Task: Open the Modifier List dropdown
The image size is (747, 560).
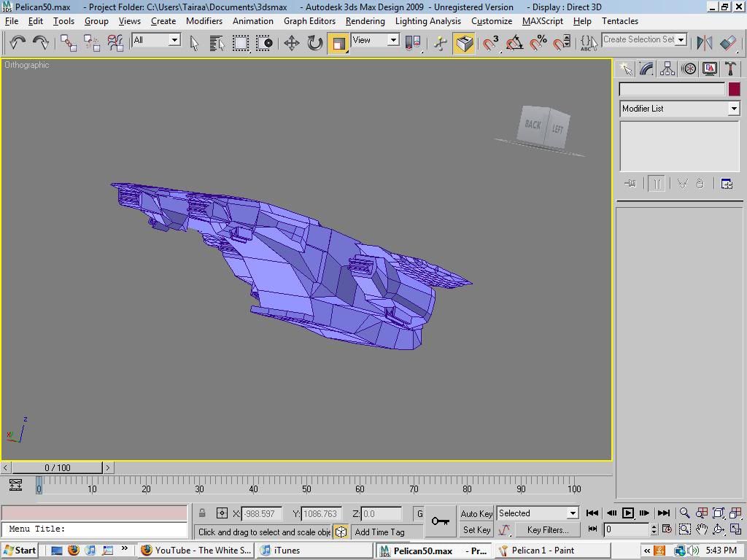Action: coord(734,109)
